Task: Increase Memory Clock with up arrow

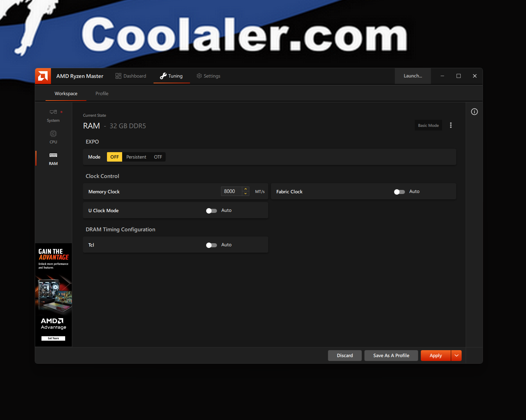Action: 246,189
